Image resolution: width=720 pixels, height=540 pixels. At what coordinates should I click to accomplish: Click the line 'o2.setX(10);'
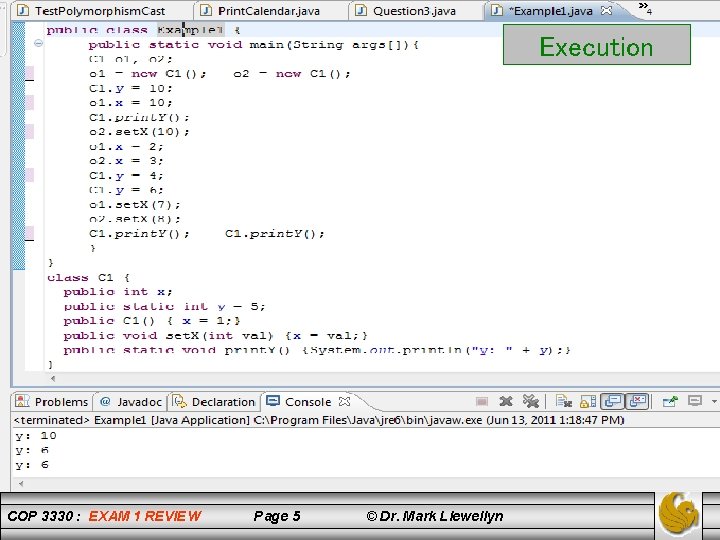pos(139,132)
